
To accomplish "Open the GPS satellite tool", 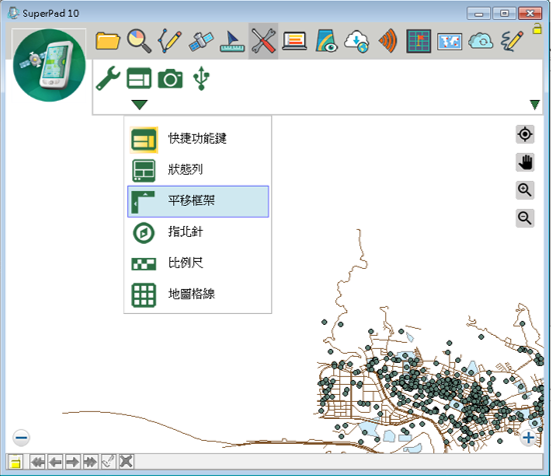I will [201, 41].
